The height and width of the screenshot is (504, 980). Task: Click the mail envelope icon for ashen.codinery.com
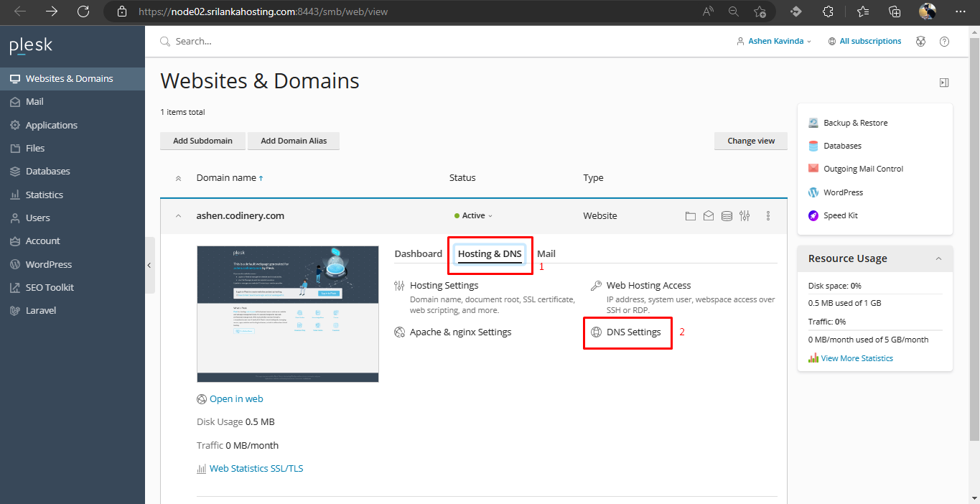(x=708, y=216)
